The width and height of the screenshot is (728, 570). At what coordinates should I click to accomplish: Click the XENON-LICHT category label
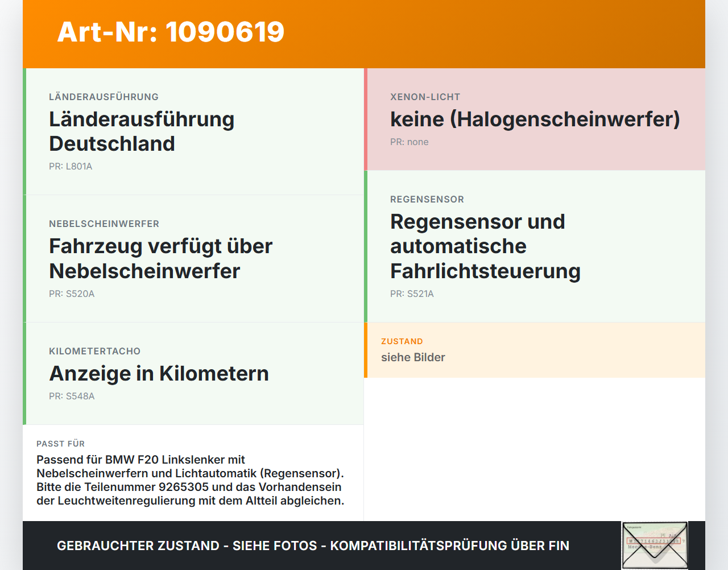pyautogui.click(x=425, y=97)
